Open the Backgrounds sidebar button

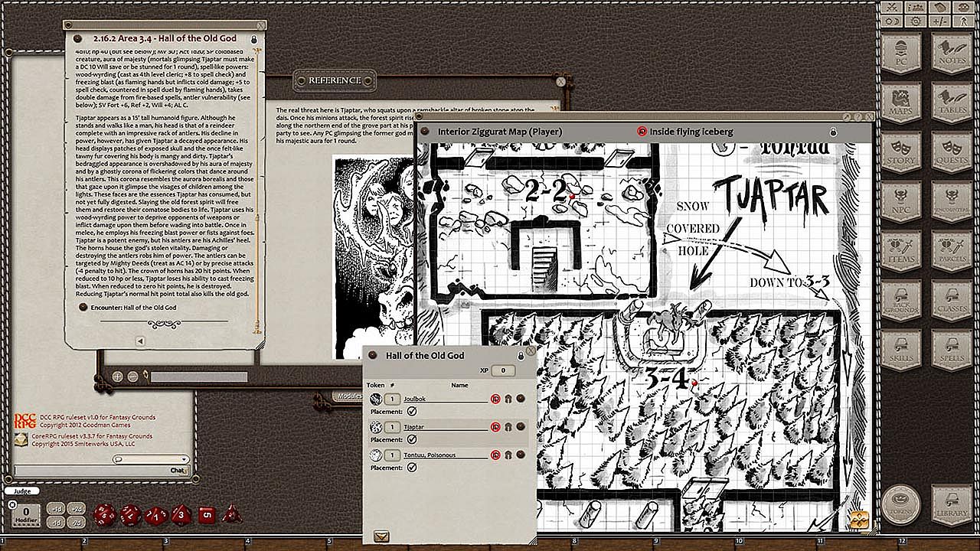pyautogui.click(x=900, y=302)
